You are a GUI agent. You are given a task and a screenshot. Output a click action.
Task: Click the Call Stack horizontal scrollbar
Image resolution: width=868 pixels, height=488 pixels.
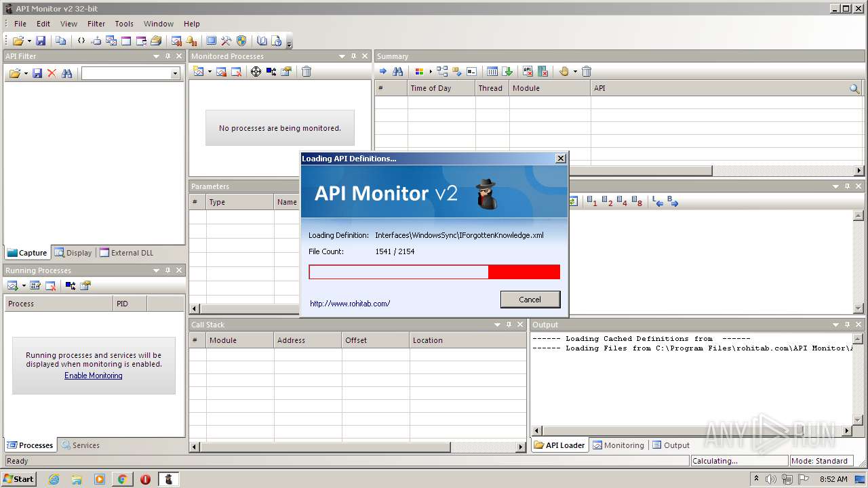tap(358, 447)
